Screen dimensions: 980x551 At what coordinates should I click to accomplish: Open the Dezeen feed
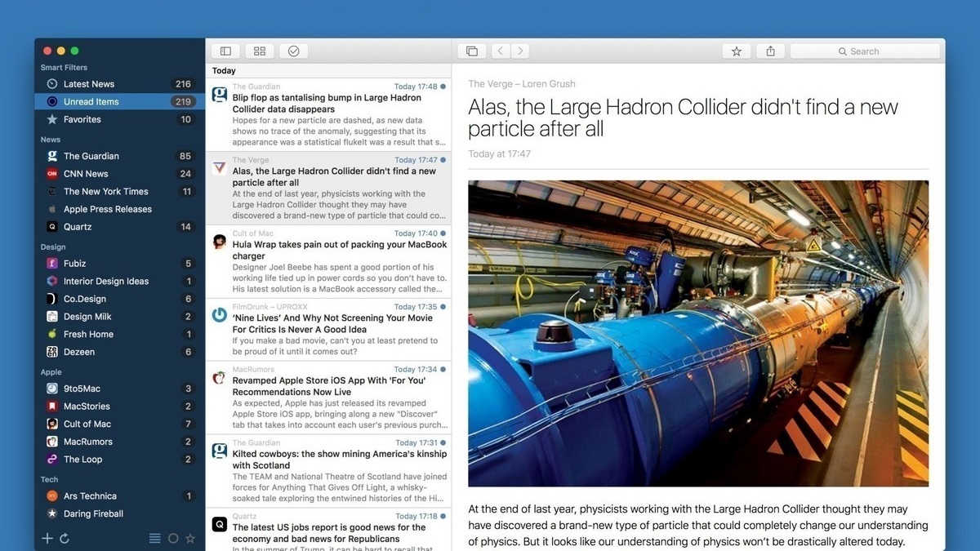click(x=119, y=352)
